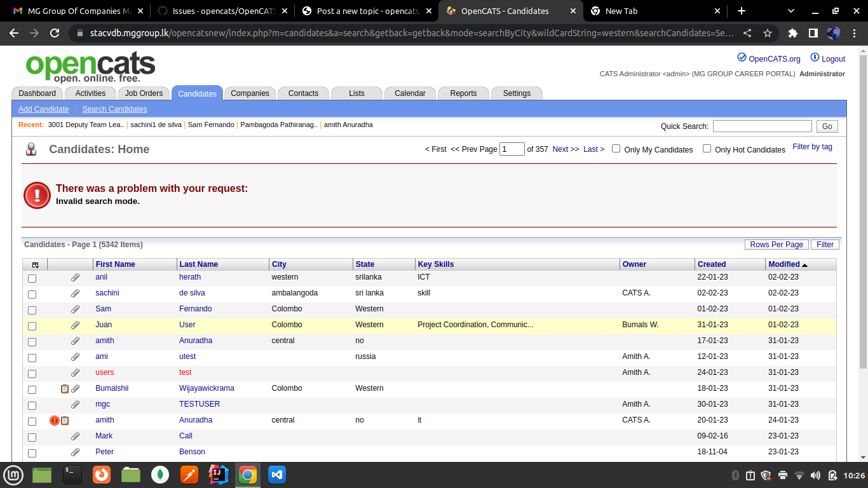Enable the Only My Candidates checkbox

pos(616,149)
